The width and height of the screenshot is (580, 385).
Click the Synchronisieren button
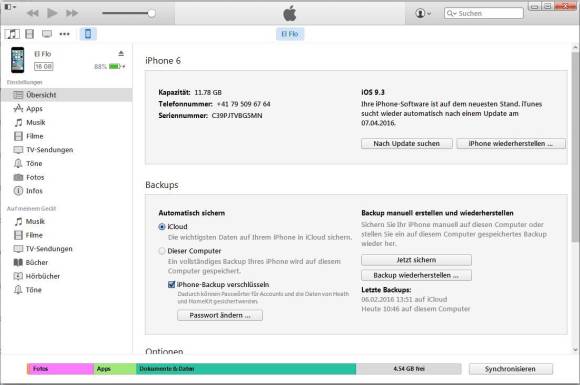[x=511, y=369]
